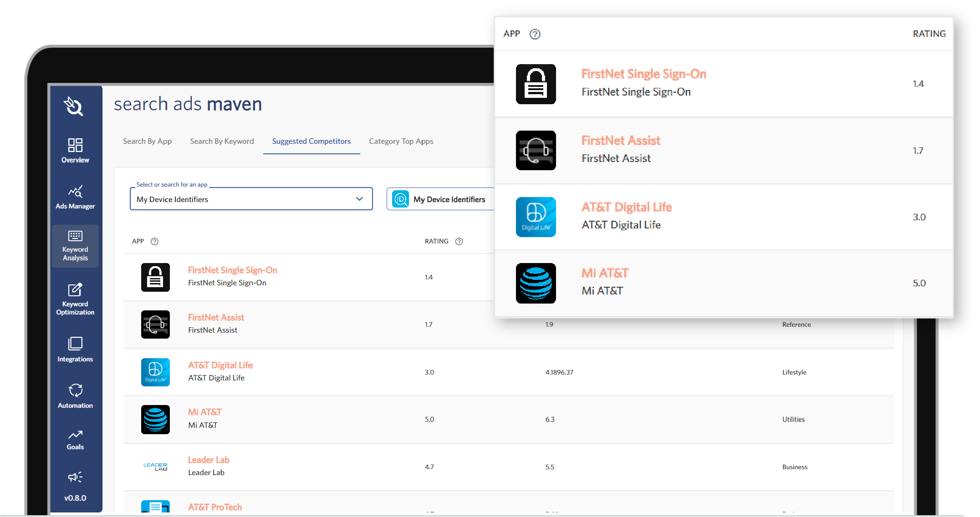Screen dimensions: 980x517
Task: Open the AT&T ProTech app link
Action: tap(214, 507)
